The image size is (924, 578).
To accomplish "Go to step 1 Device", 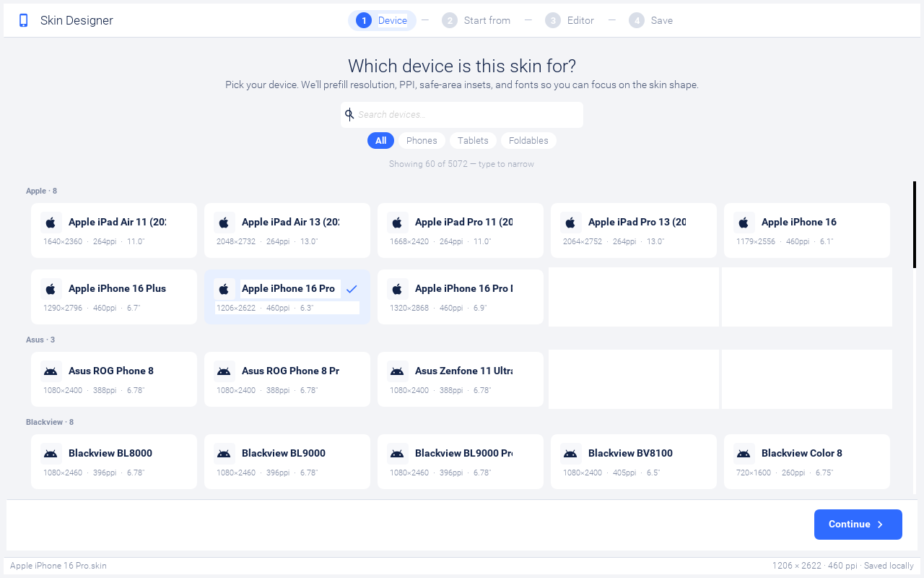I will (382, 20).
